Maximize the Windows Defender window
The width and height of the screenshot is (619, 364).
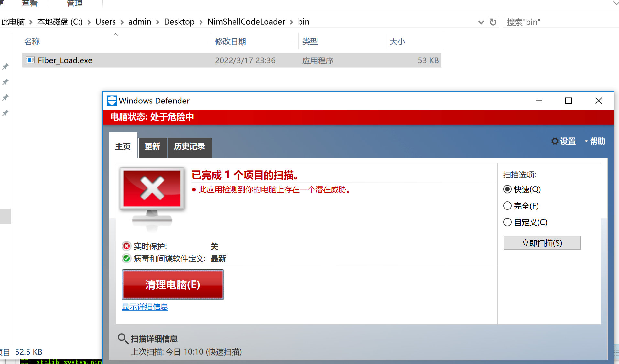tap(569, 101)
